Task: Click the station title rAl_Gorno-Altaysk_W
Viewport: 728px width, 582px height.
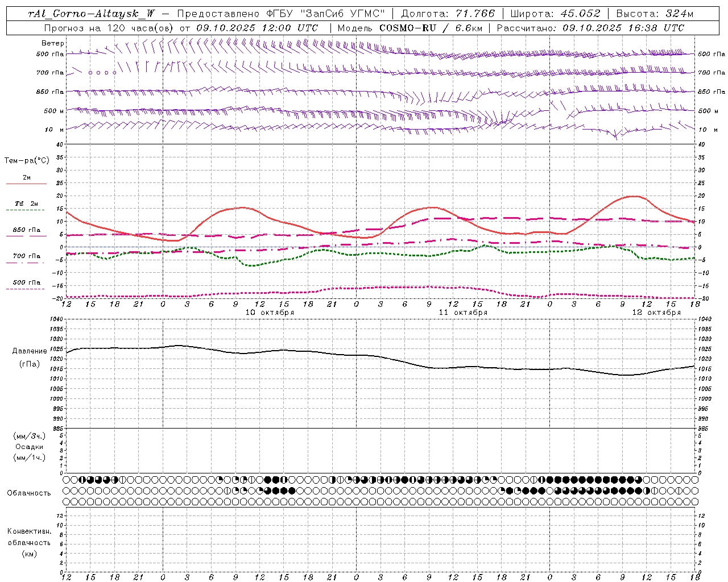Action: click(91, 14)
